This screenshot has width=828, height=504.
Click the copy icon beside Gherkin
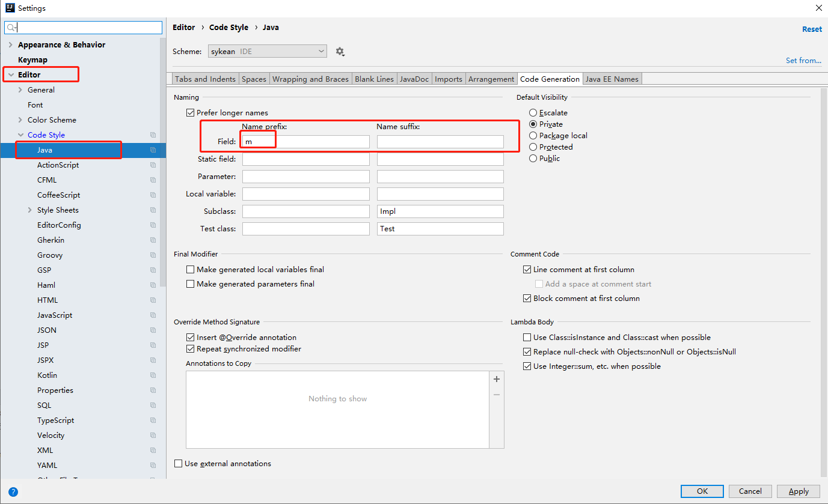point(153,240)
